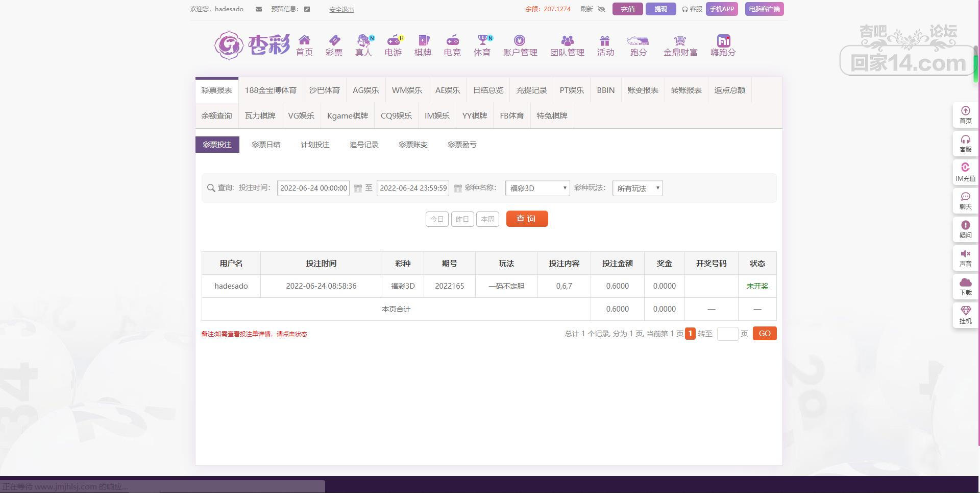Click the 安全退出 logout link
Image resolution: width=980 pixels, height=493 pixels.
[341, 9]
